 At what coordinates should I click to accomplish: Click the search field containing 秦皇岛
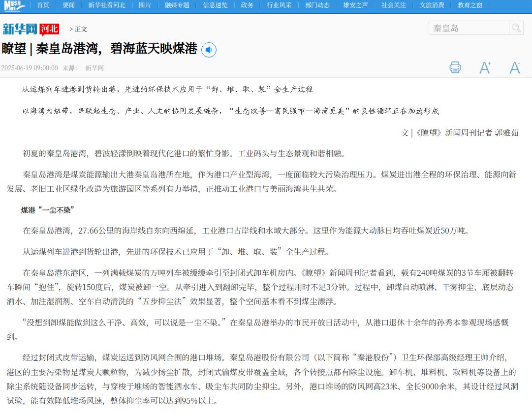coord(468,28)
